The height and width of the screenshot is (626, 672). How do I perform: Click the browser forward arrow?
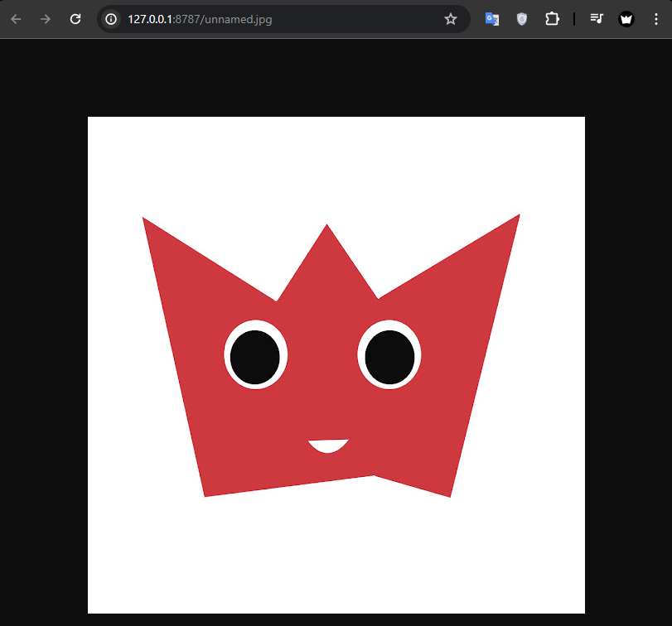click(x=46, y=19)
